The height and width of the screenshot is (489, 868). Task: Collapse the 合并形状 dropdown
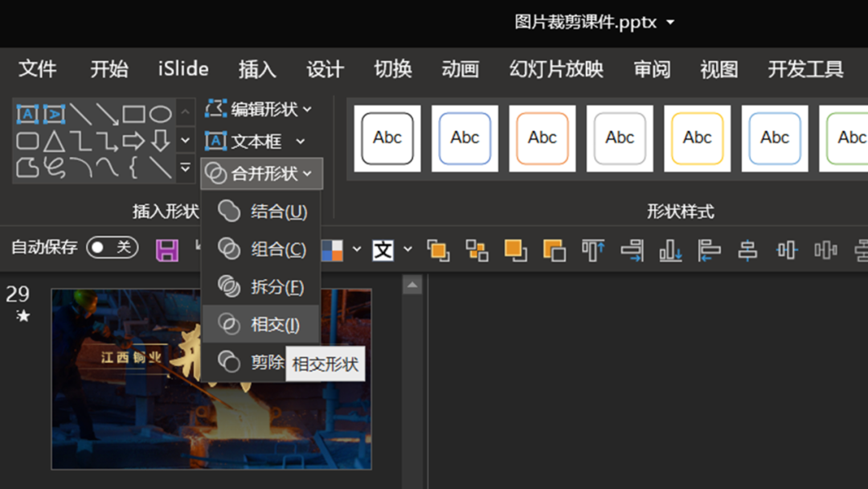pyautogui.click(x=262, y=174)
